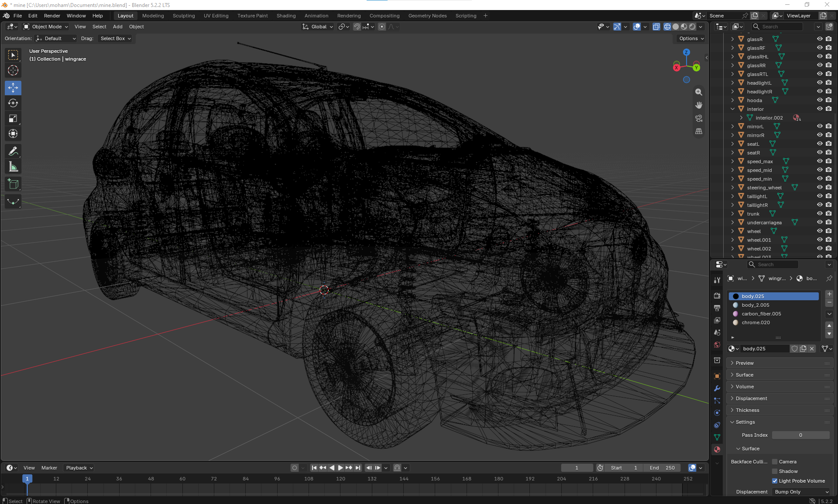Uncheck Light Probe Volume checkbox

(775, 481)
